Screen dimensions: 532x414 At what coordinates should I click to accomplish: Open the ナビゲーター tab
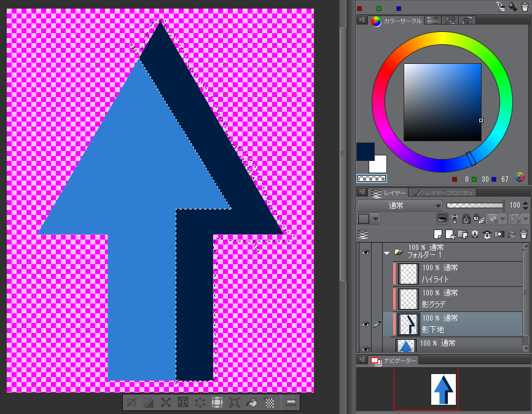pos(393,361)
